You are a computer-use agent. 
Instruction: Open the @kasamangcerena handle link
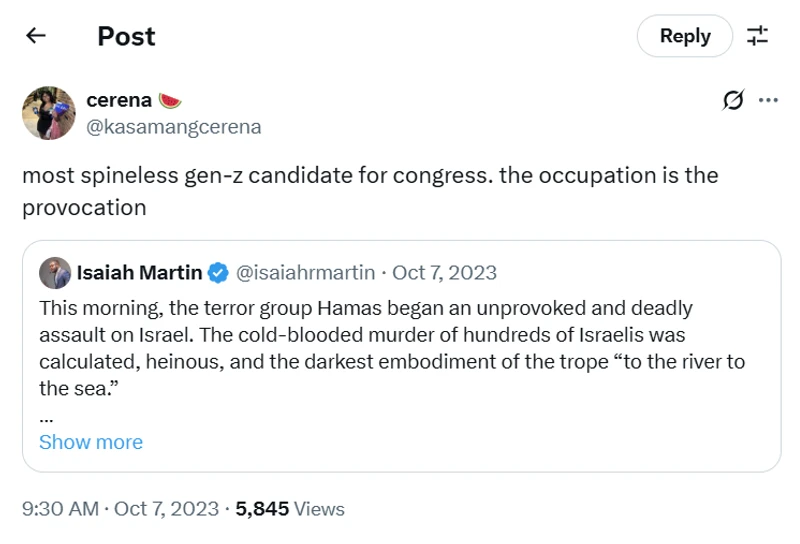[x=174, y=127]
